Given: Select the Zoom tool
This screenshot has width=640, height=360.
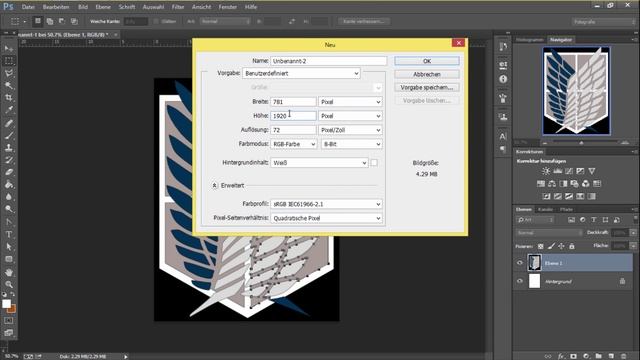Looking at the screenshot, I should click(9, 284).
